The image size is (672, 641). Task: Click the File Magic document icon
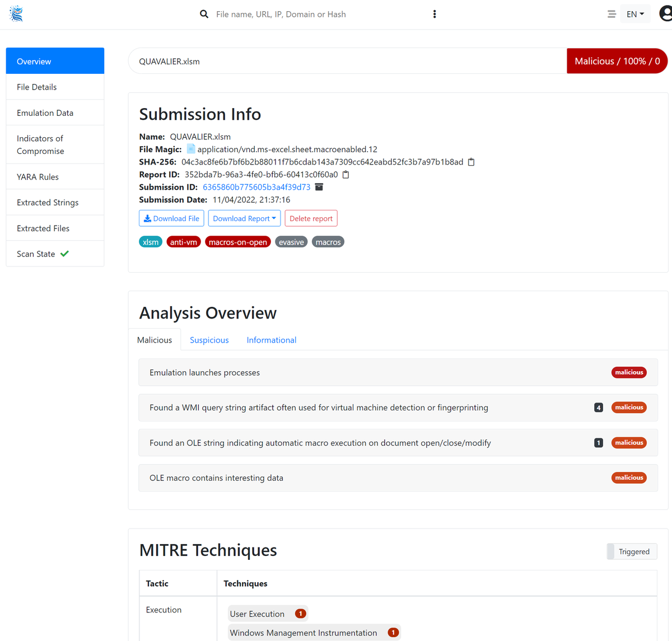[191, 149]
